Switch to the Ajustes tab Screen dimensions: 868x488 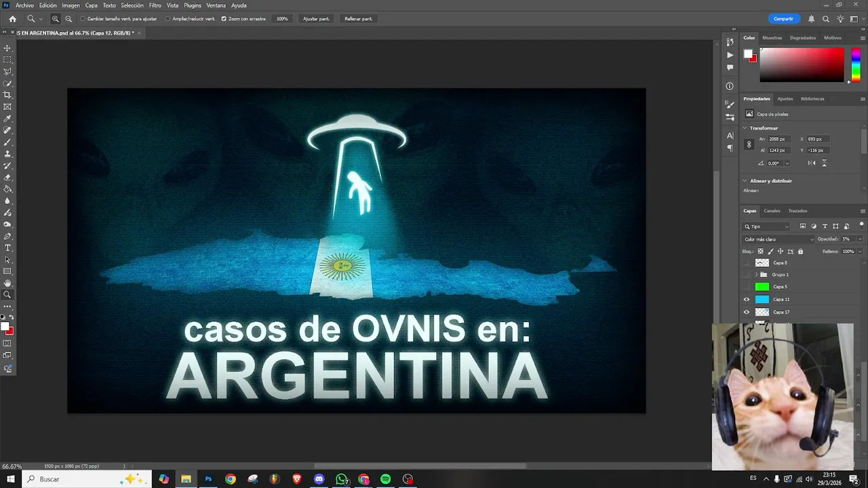785,99
